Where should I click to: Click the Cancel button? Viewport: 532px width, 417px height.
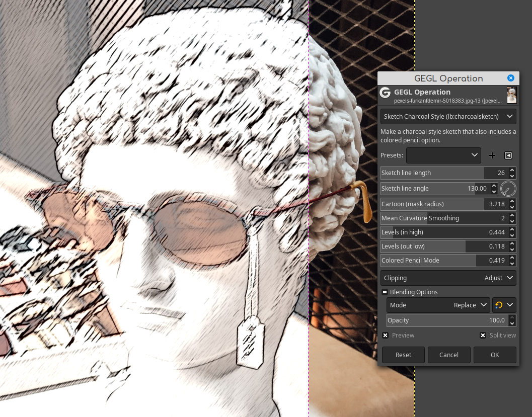pyautogui.click(x=449, y=355)
